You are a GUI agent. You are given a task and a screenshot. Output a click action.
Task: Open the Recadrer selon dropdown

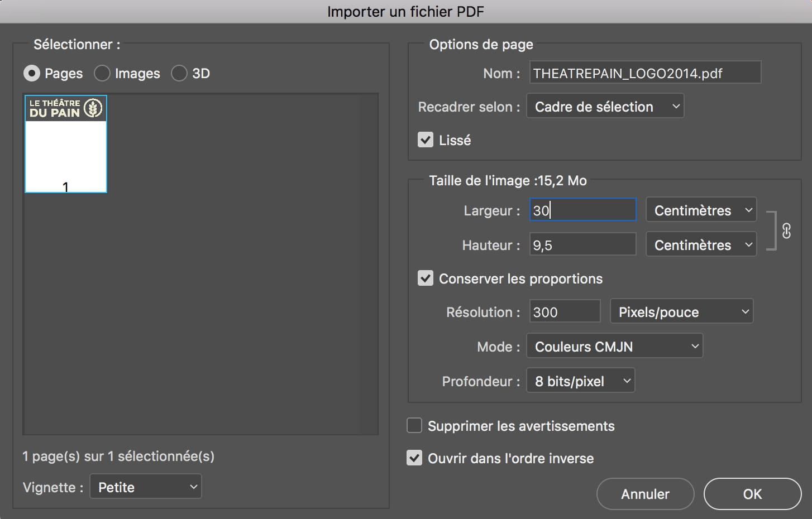(605, 106)
